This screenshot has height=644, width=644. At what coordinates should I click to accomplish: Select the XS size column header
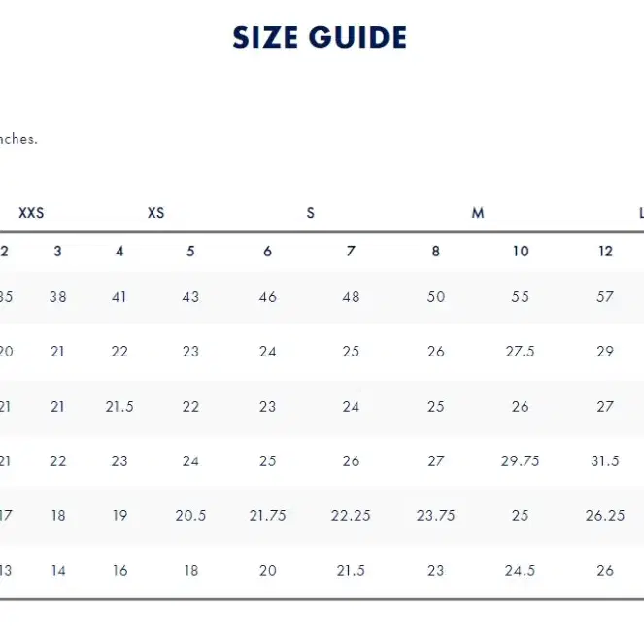pos(155,213)
